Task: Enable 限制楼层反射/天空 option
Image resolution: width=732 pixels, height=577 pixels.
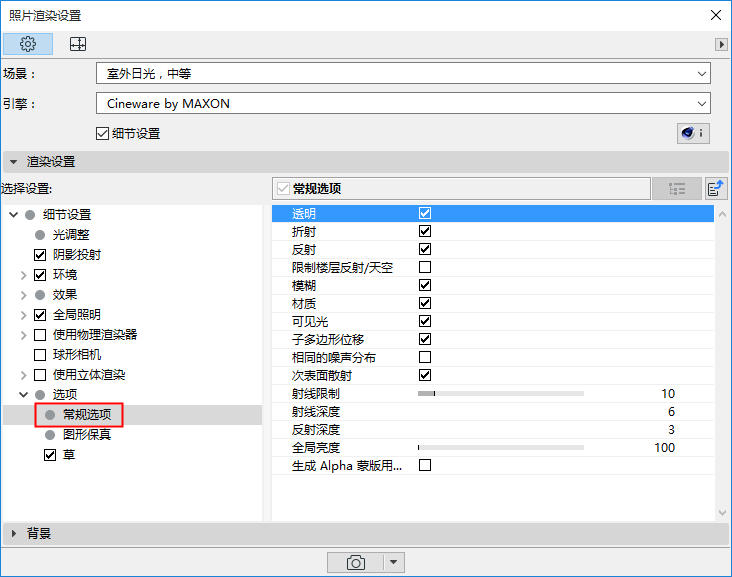Action: 425,267
